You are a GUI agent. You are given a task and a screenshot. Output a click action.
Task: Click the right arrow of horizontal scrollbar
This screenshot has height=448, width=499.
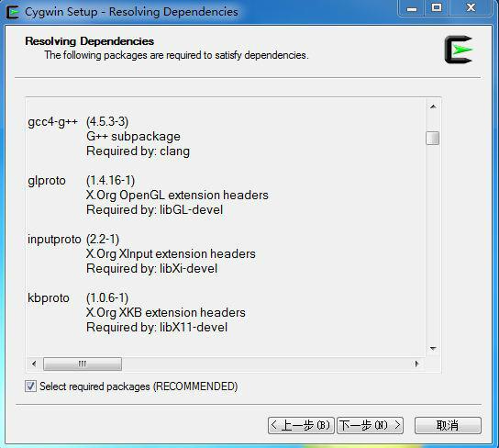point(416,364)
